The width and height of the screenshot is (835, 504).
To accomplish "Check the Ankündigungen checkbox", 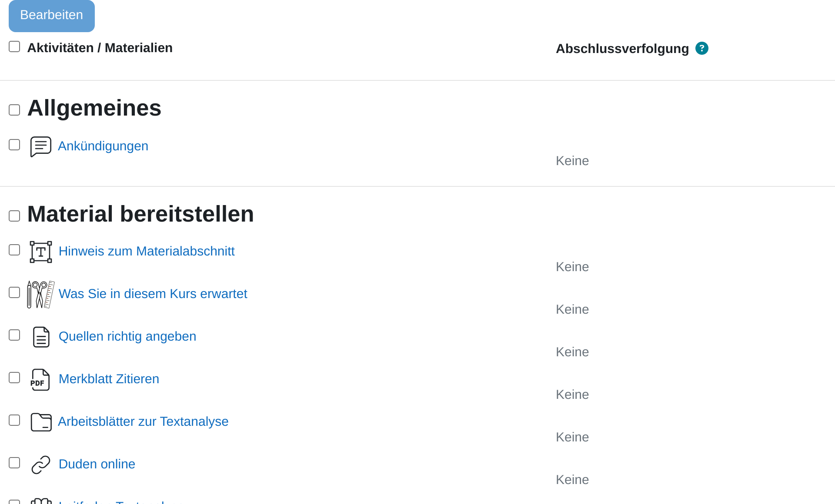I will click(x=14, y=145).
